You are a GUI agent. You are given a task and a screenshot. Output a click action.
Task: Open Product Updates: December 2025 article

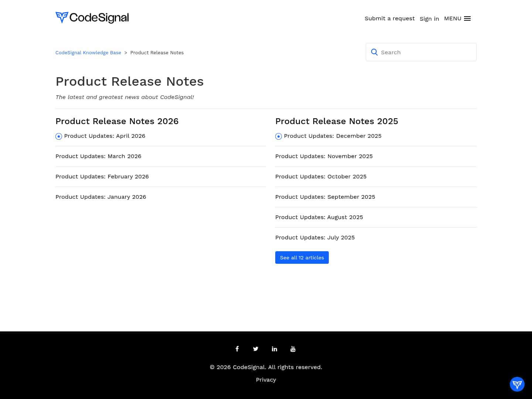[x=332, y=136]
